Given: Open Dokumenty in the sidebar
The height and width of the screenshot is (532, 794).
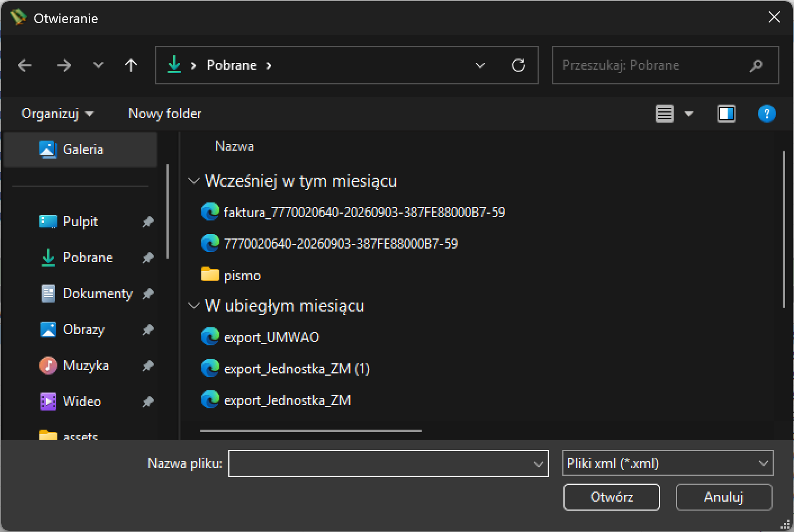Looking at the screenshot, I should 97,294.
